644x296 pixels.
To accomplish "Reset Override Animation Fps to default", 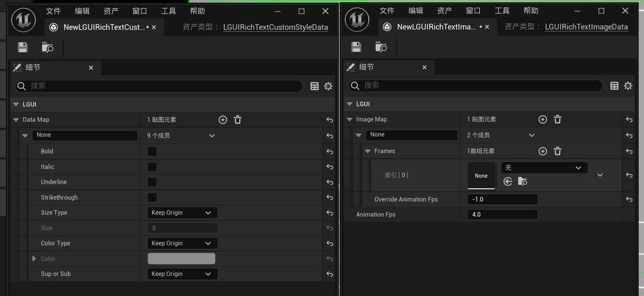I will (629, 200).
